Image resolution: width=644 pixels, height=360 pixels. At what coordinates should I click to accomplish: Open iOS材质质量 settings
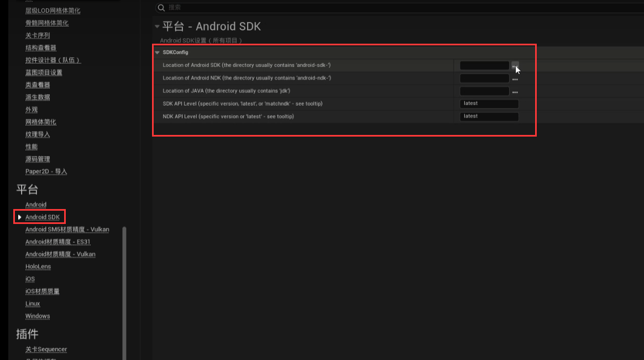(x=43, y=291)
